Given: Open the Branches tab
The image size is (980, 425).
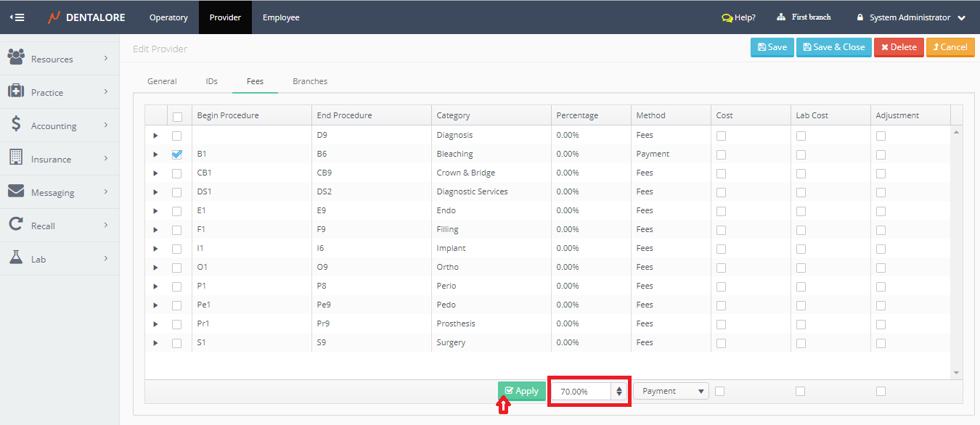Looking at the screenshot, I should (x=310, y=81).
